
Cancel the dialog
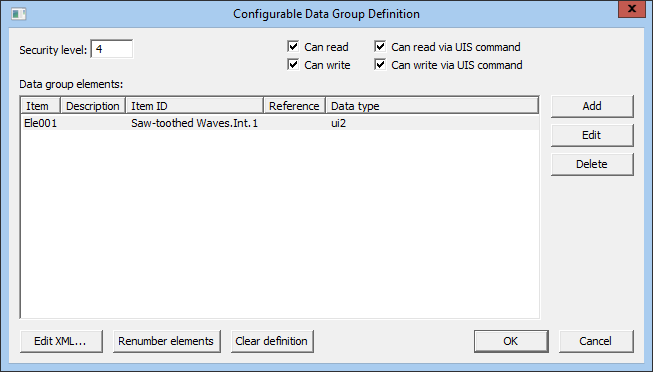tap(596, 341)
